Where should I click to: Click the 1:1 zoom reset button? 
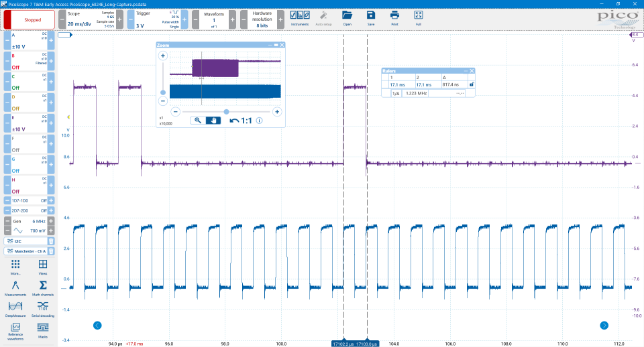click(241, 121)
